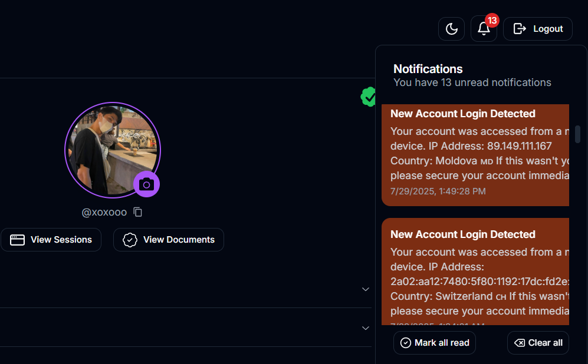Expand the lower collapsed section chevron
Image resolution: width=588 pixels, height=364 pixels.
(x=365, y=327)
